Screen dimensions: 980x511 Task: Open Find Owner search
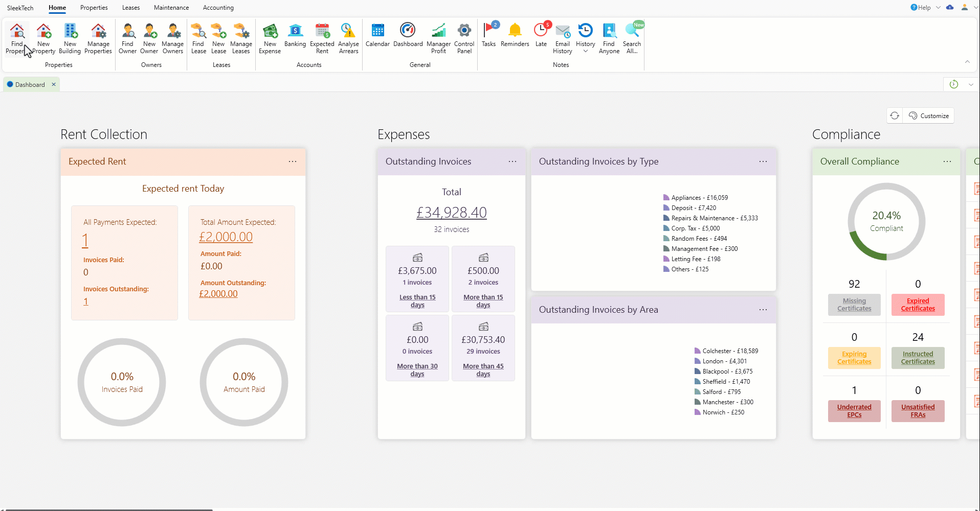click(128, 38)
